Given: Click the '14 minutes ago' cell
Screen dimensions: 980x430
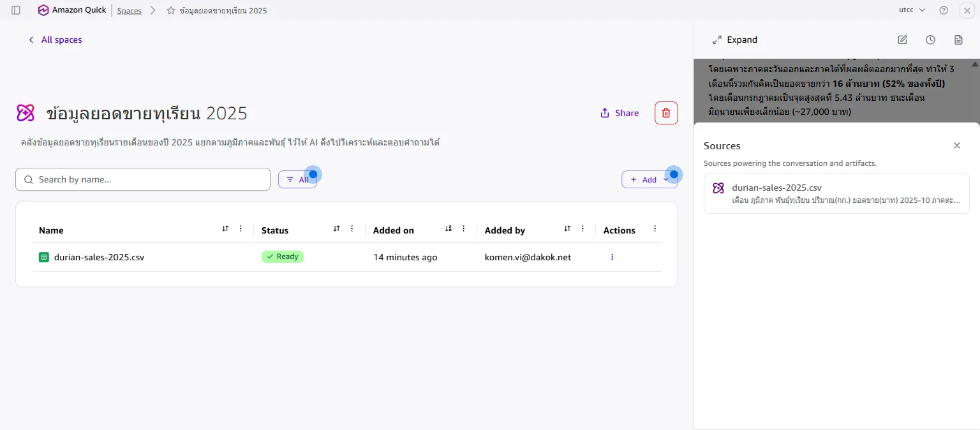Looking at the screenshot, I should (x=405, y=257).
